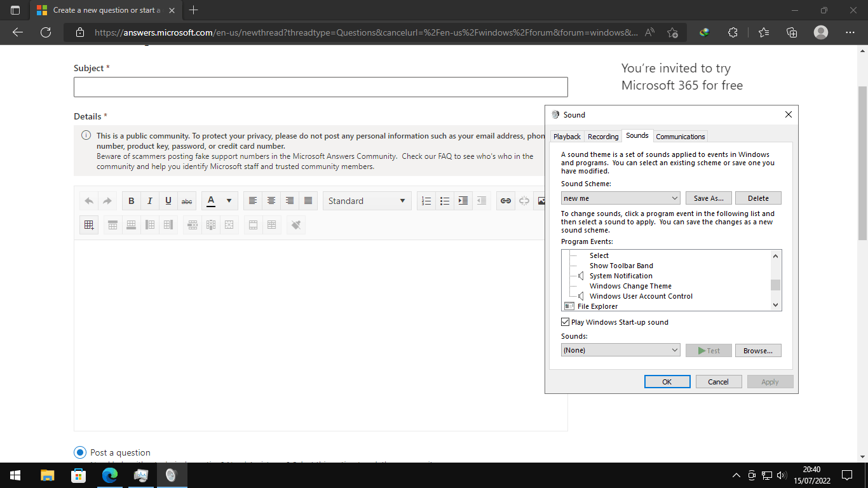The width and height of the screenshot is (868, 488).
Task: Apply a numbered list
Action: pos(426,200)
